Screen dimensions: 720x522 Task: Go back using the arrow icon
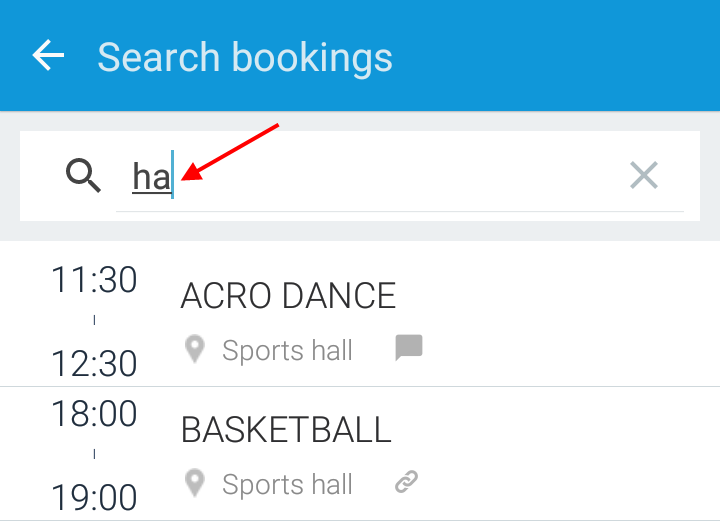[48, 55]
